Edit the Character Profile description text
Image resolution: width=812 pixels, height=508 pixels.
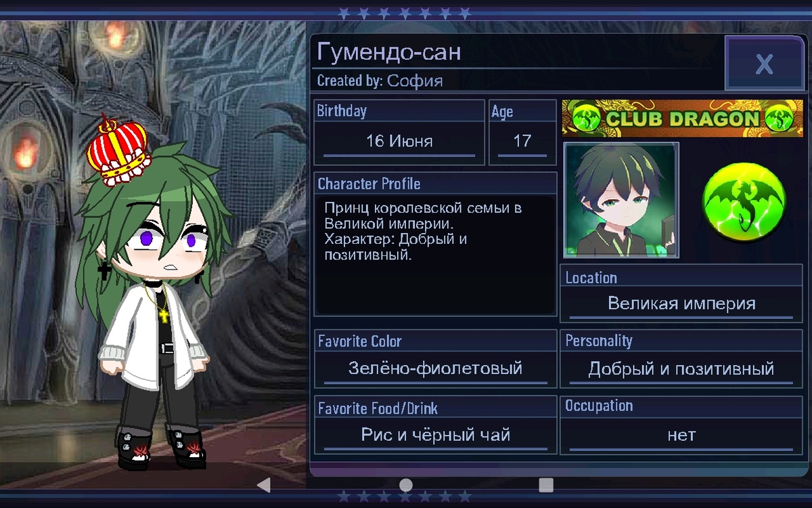click(x=436, y=255)
